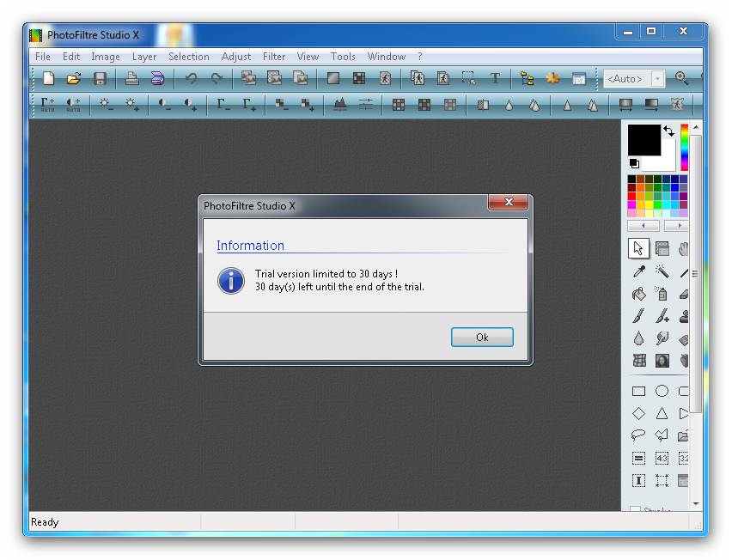Close the Information dialog with red X

tap(508, 202)
